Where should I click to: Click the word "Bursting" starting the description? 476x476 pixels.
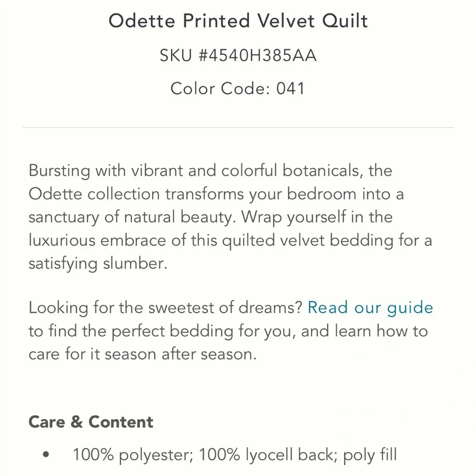coord(59,171)
